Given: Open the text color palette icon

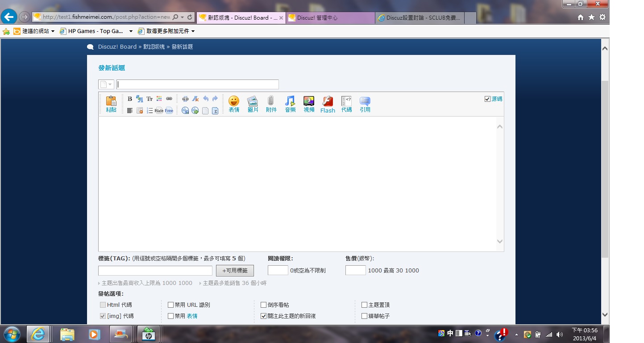Looking at the screenshot, I should (x=159, y=99).
